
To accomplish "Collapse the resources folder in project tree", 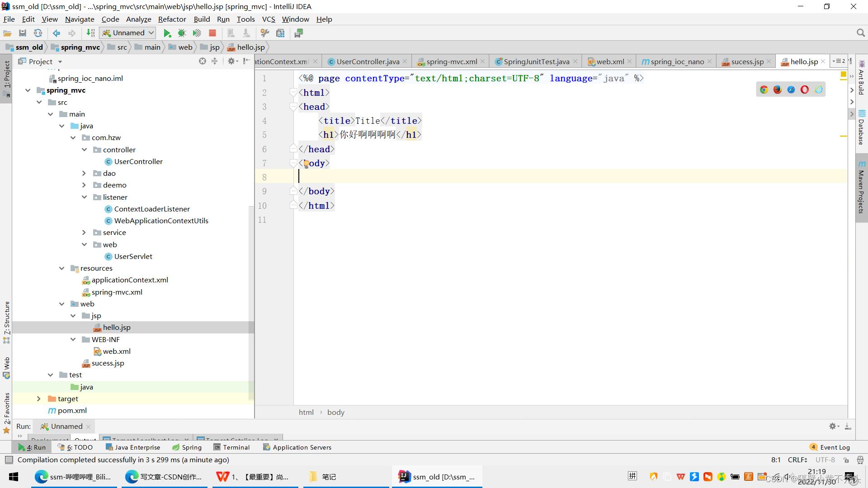I will (61, 268).
